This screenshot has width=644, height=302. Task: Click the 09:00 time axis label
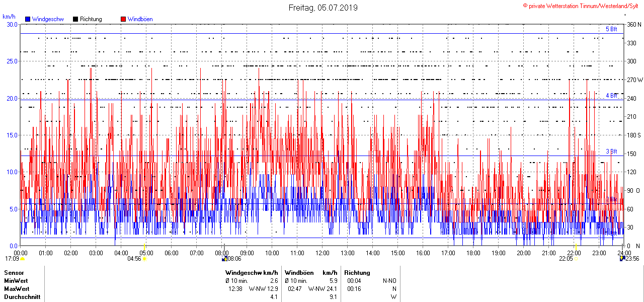(247, 253)
